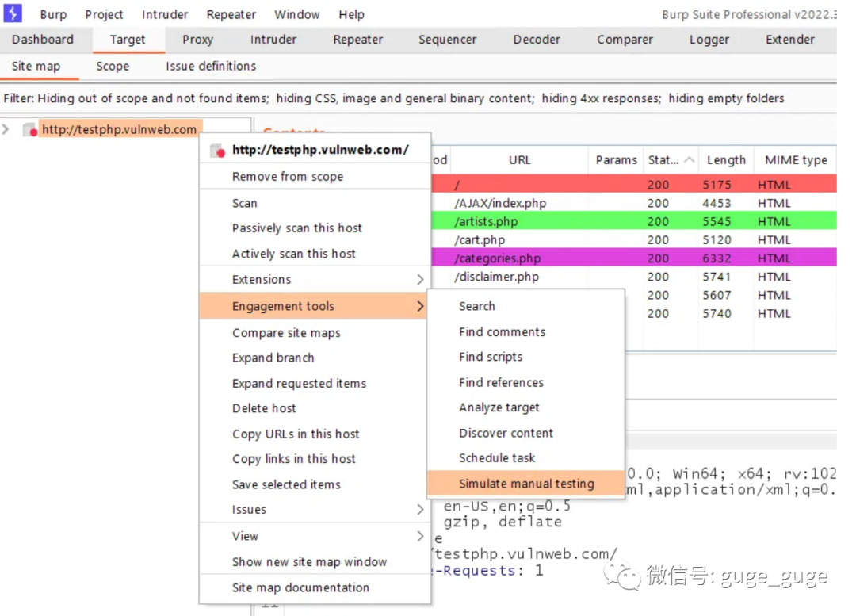
Task: Select the green /artists.php row
Action: [634, 222]
